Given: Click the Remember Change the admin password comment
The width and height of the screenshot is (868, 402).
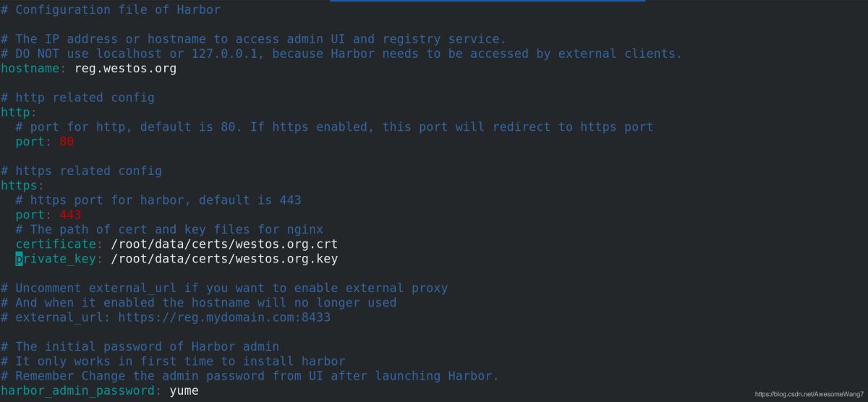Looking at the screenshot, I should click(x=250, y=376).
